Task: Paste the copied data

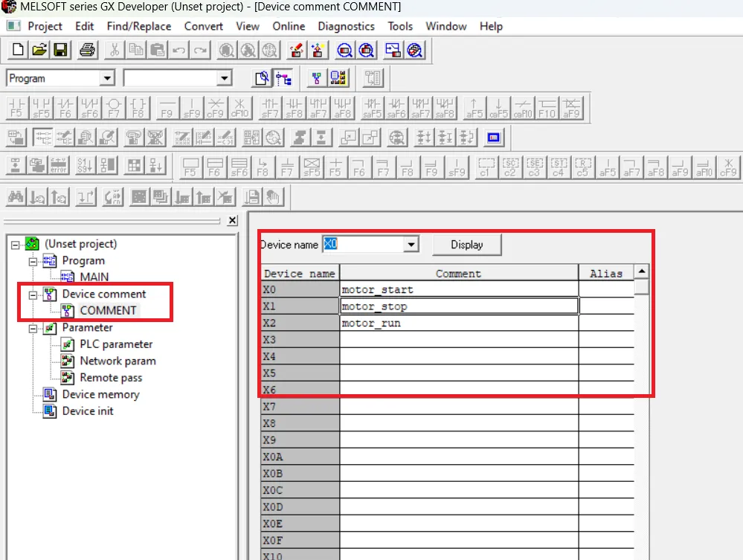Action: click(157, 50)
